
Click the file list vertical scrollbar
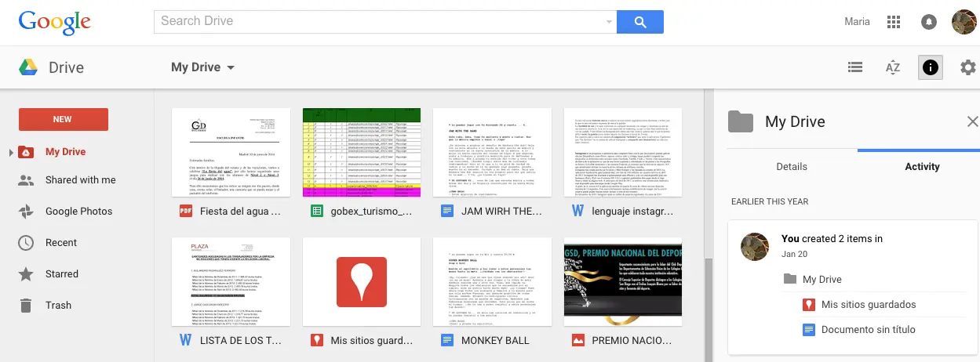coord(709,310)
